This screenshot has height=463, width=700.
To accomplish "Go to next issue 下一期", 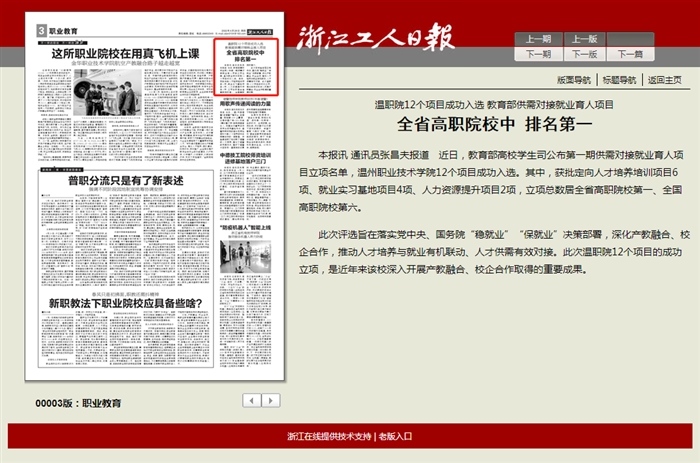I will [x=537, y=54].
